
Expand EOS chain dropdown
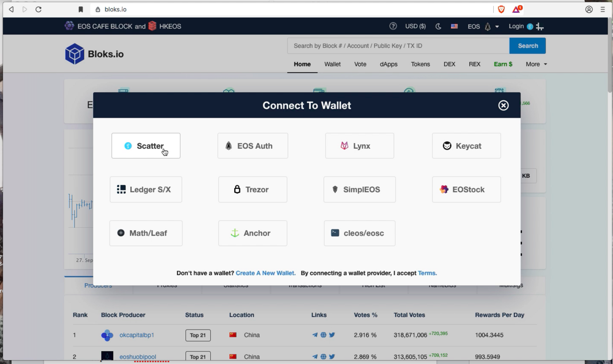(x=483, y=26)
